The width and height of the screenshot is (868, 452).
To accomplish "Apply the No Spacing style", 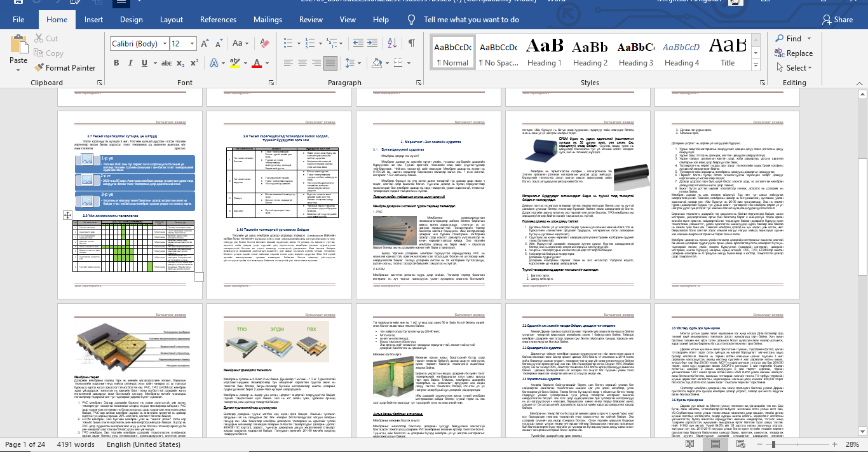I will pyautogui.click(x=499, y=51).
